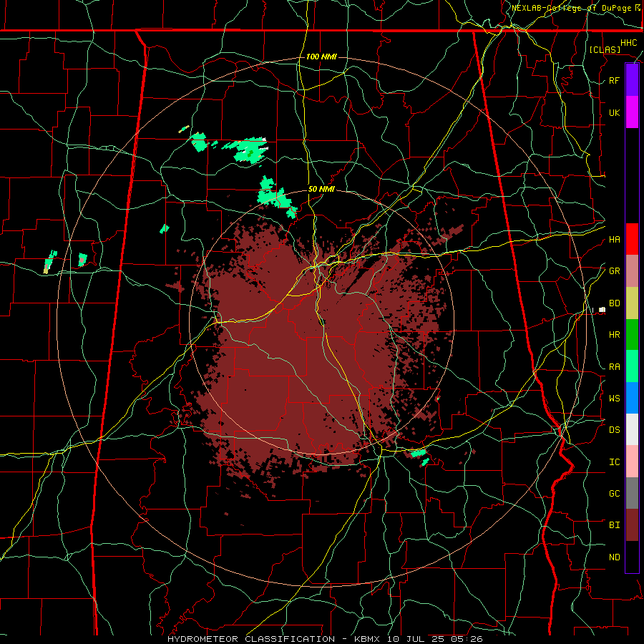Select the RA legend label

[614, 367]
